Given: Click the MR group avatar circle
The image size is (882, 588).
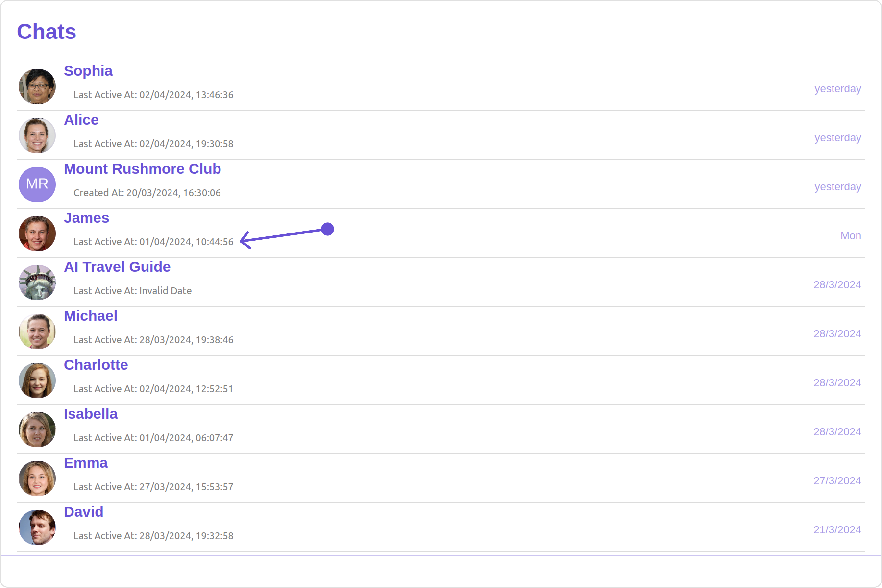Looking at the screenshot, I should (x=37, y=184).
